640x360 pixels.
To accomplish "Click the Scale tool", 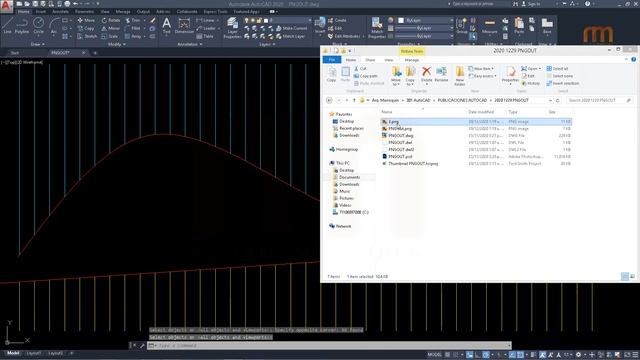I will [110, 36].
